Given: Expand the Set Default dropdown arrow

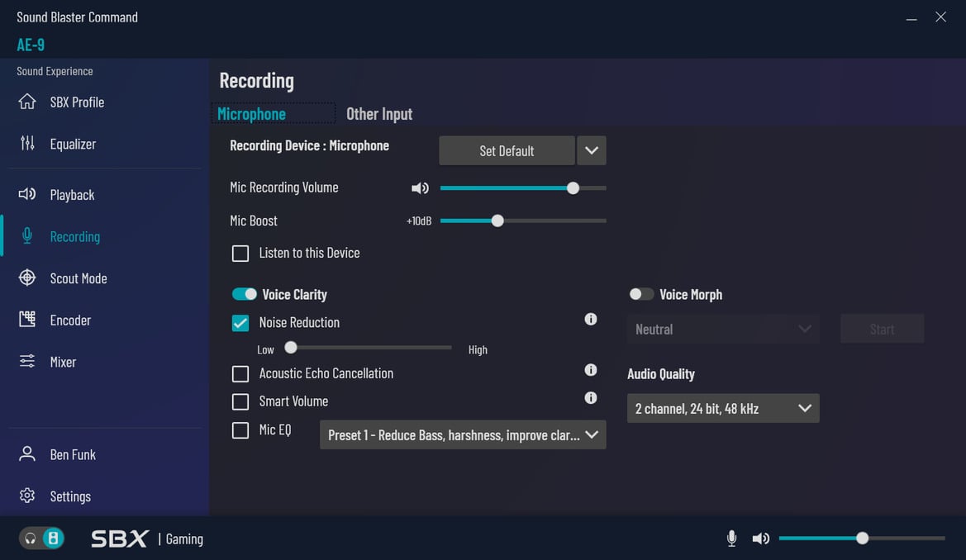Looking at the screenshot, I should click(592, 150).
